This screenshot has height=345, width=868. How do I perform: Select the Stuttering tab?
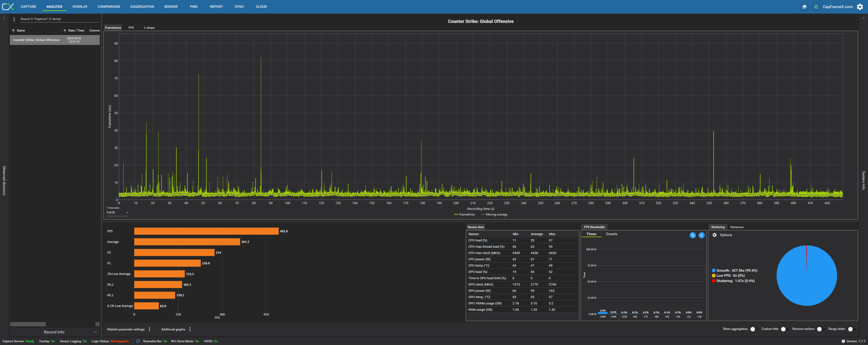coord(718,227)
